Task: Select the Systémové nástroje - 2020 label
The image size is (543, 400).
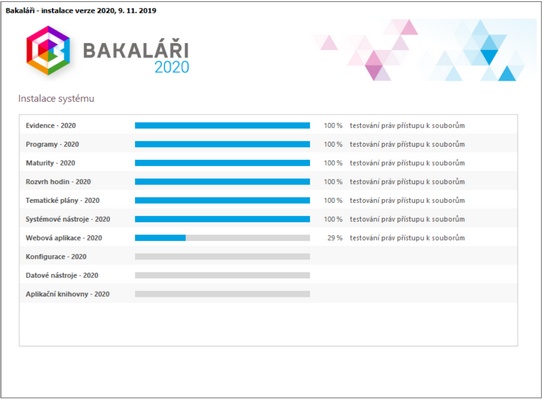Action: click(x=68, y=219)
